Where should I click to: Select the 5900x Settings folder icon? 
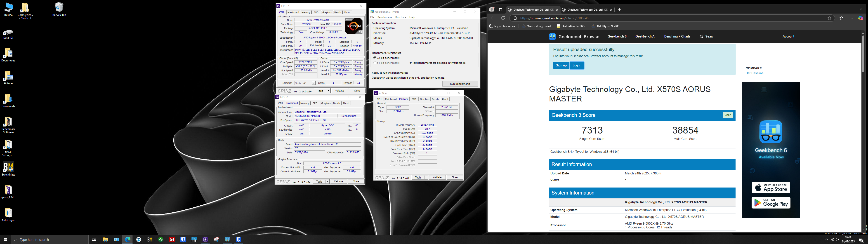[8, 148]
